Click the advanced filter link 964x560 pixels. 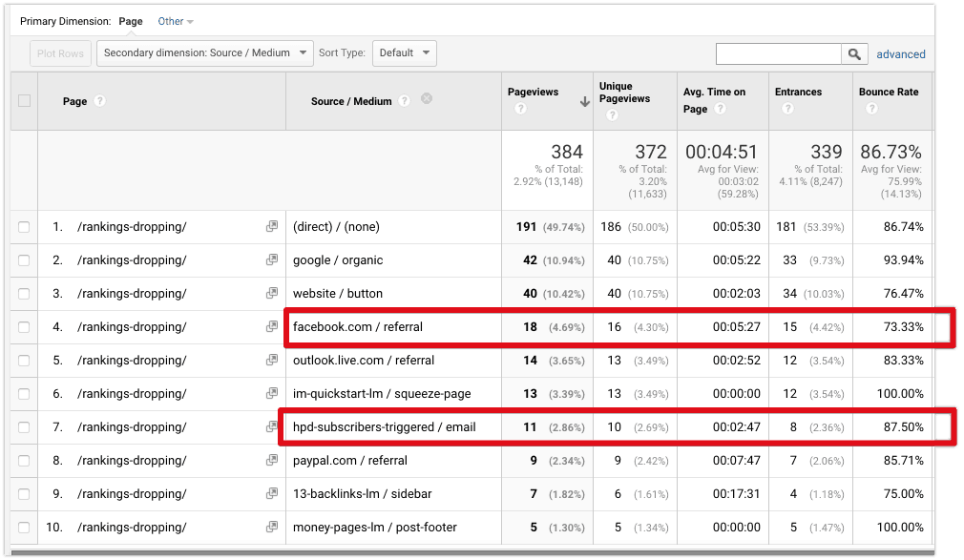coord(900,54)
